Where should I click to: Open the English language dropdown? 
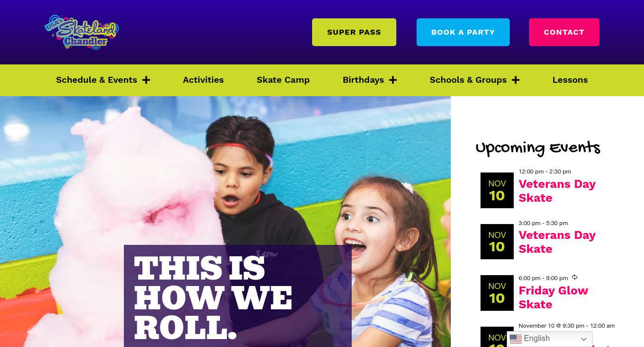[549, 339]
